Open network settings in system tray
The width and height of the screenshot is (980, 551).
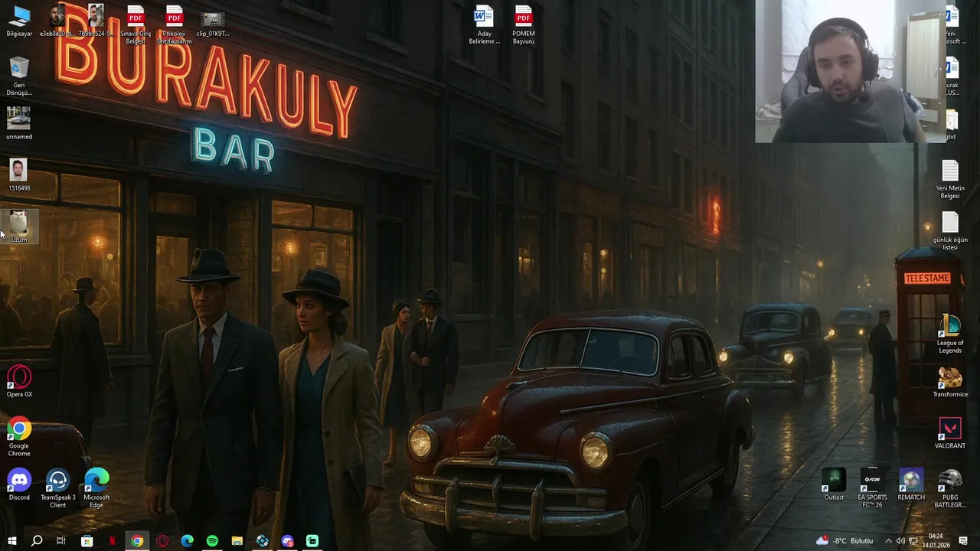coord(913,541)
